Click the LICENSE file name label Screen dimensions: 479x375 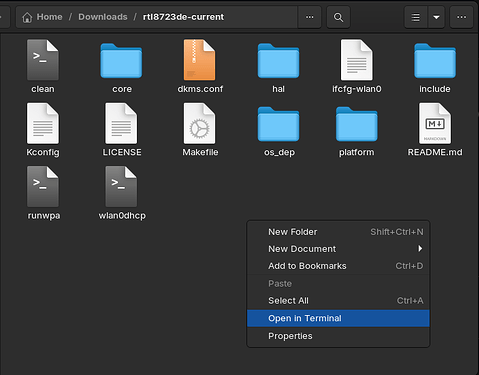pos(122,152)
